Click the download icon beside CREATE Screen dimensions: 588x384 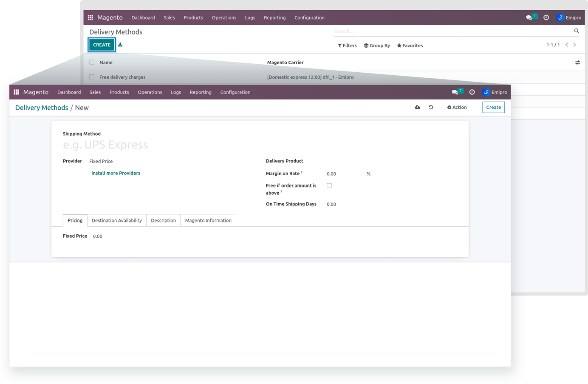click(x=120, y=45)
